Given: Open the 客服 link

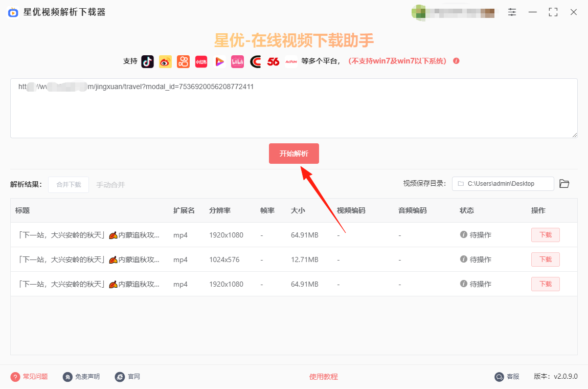Looking at the screenshot, I should [x=513, y=377].
